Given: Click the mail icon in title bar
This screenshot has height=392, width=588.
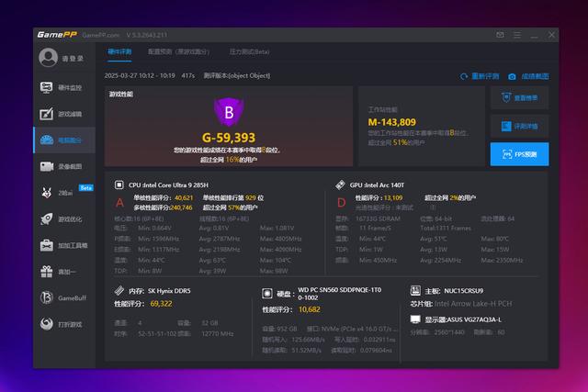Looking at the screenshot, I should coord(500,35).
